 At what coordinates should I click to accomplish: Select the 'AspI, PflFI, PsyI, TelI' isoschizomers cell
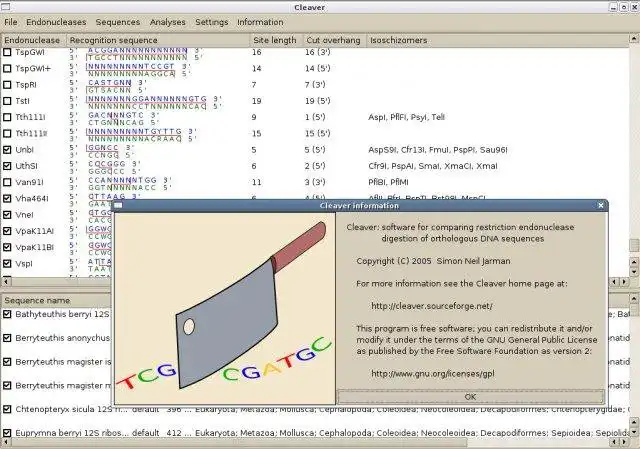click(406, 117)
